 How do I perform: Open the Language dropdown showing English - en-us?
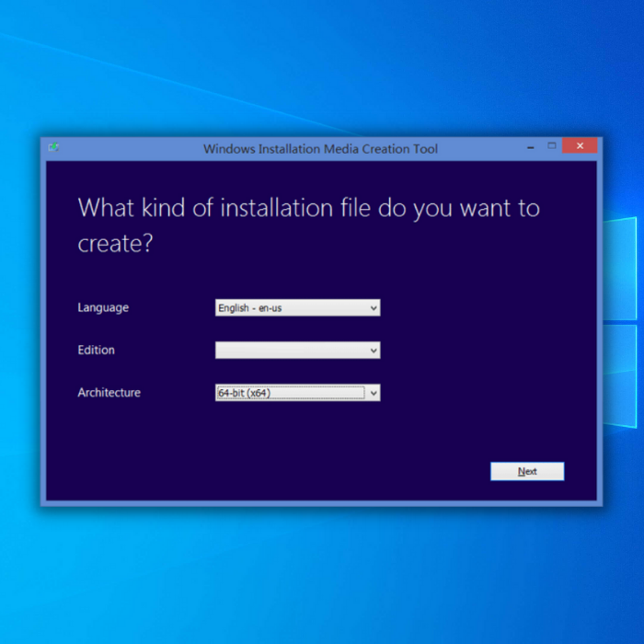click(x=297, y=307)
